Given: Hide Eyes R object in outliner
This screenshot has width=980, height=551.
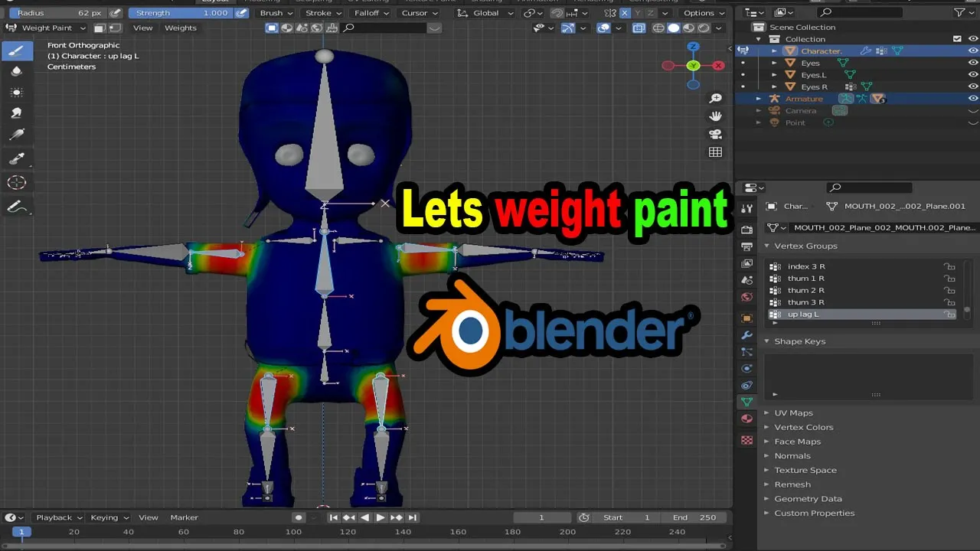Looking at the screenshot, I should (973, 86).
